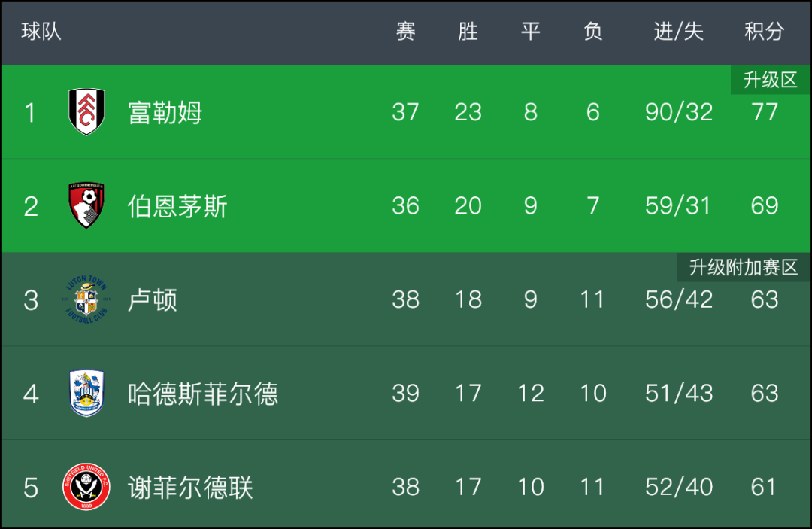Sort by 积分 column header

(x=765, y=32)
